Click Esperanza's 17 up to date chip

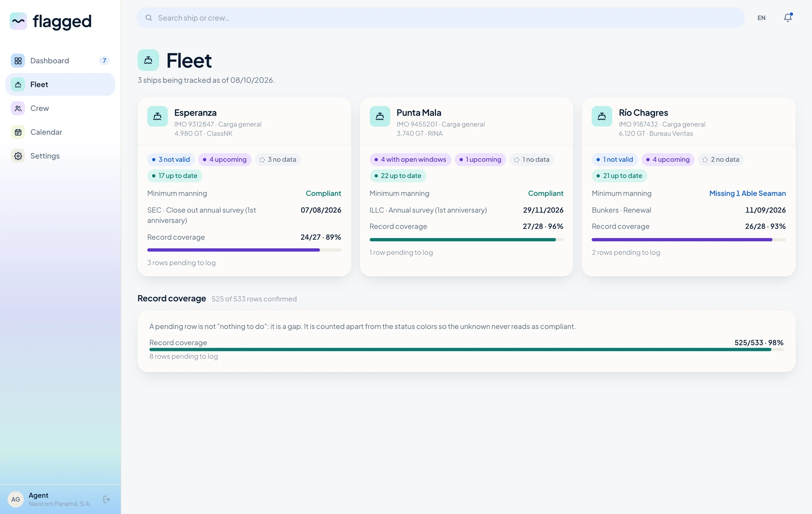(x=175, y=176)
